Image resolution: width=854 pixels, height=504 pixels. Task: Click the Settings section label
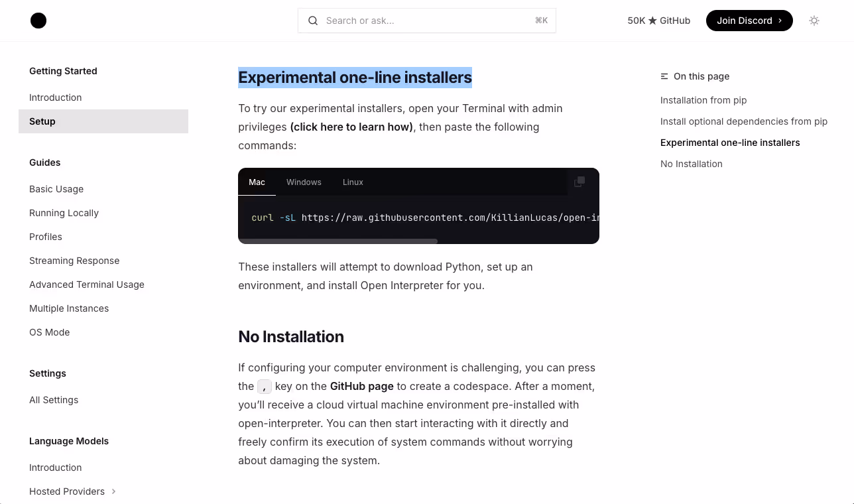(x=48, y=373)
